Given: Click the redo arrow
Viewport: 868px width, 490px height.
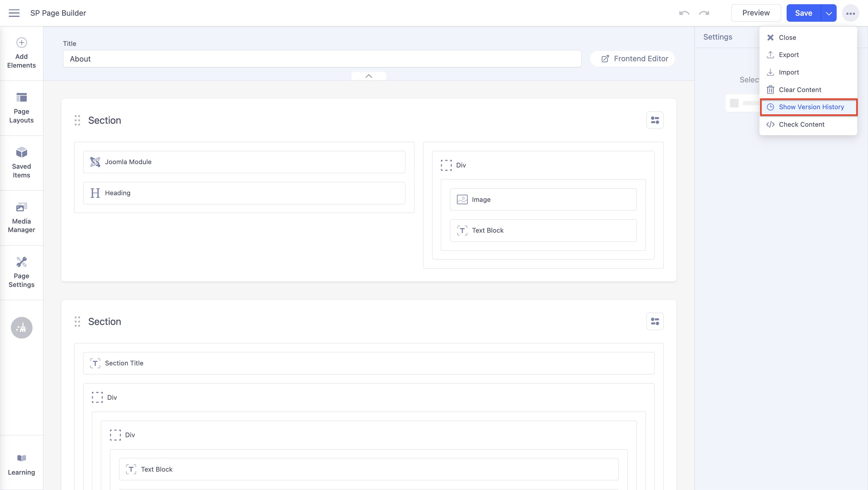Looking at the screenshot, I should click(x=704, y=13).
